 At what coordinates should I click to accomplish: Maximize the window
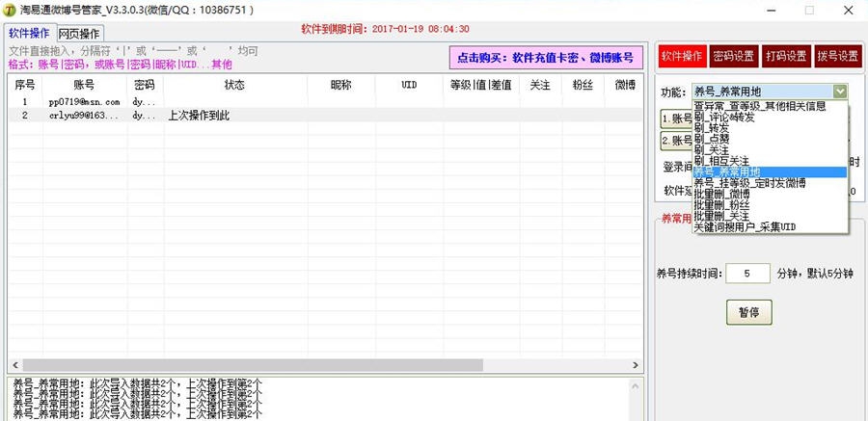click(809, 10)
